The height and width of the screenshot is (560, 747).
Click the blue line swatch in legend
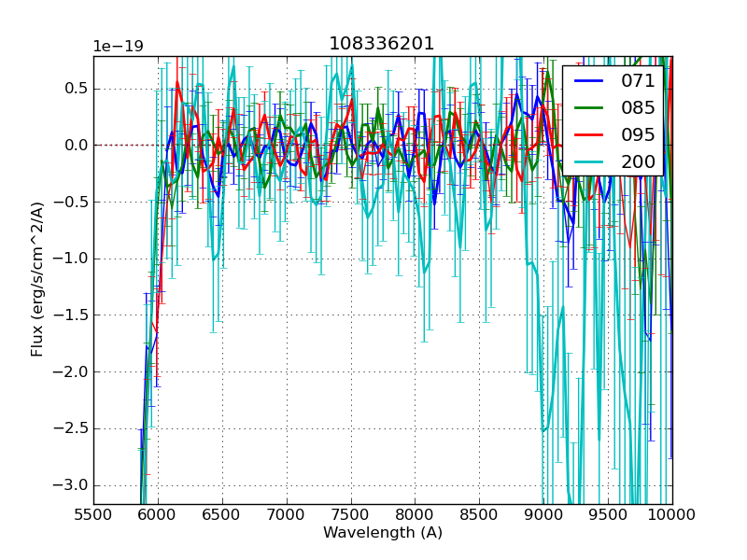[x=589, y=81]
